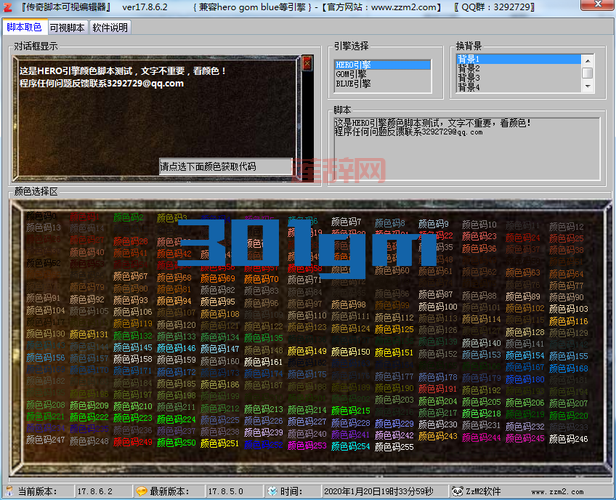The image size is (616, 500).
Task: Open the 可视脚本 tab
Action: [67, 27]
